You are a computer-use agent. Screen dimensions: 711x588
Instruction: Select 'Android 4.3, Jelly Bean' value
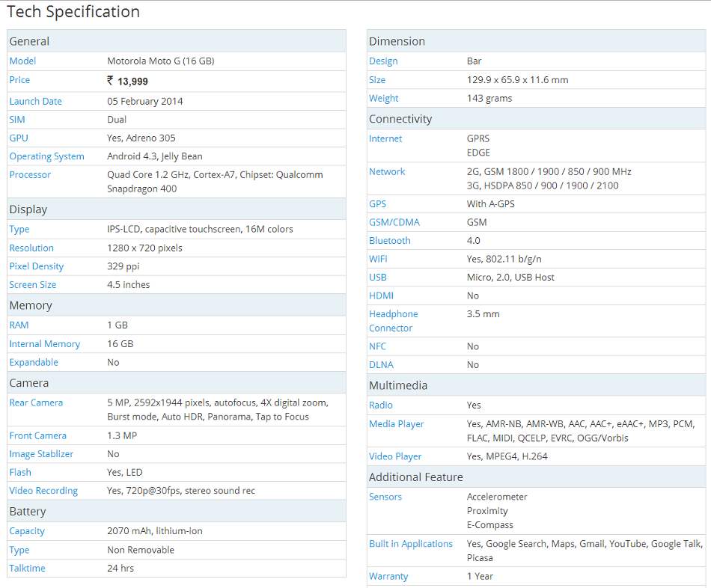pyautogui.click(x=155, y=156)
